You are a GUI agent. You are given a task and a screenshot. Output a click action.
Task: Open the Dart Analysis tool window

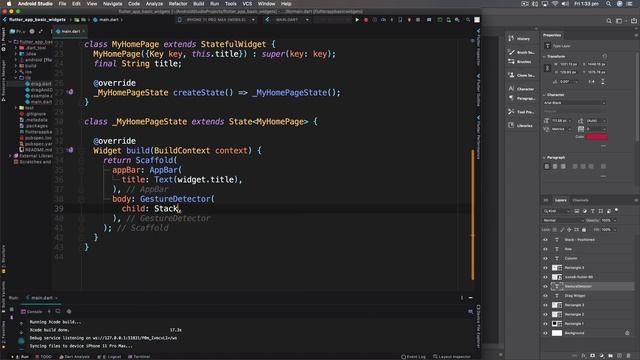[x=74, y=357]
